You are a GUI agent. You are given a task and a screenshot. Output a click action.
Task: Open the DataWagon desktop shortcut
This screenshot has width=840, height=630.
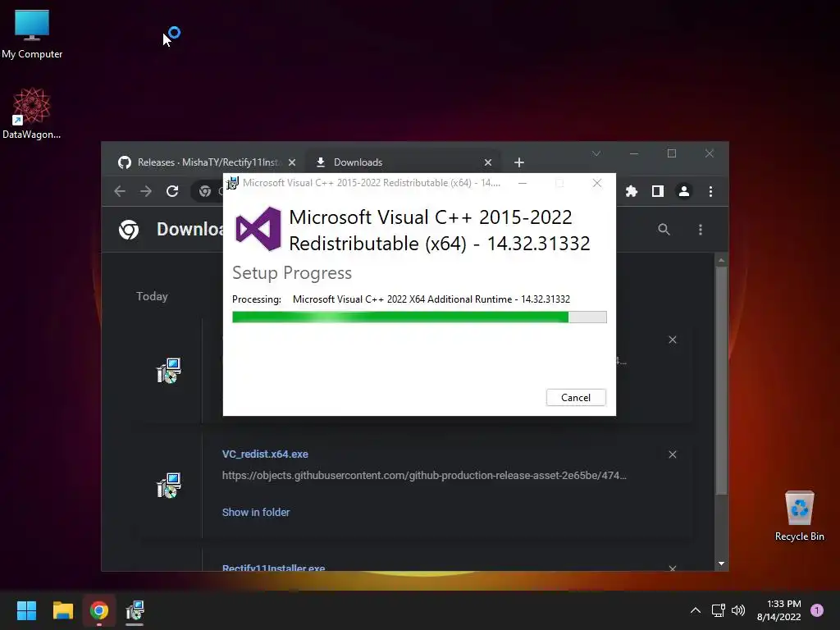coord(32,113)
